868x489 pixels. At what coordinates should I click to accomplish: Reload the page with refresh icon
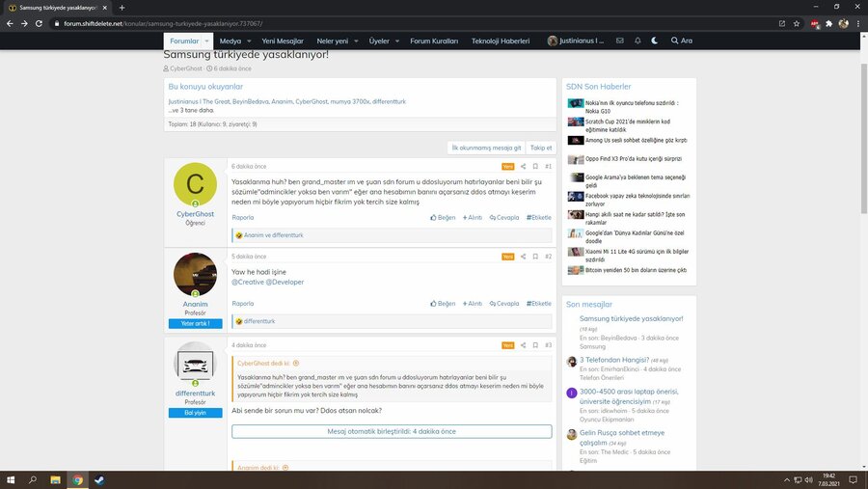(x=39, y=24)
